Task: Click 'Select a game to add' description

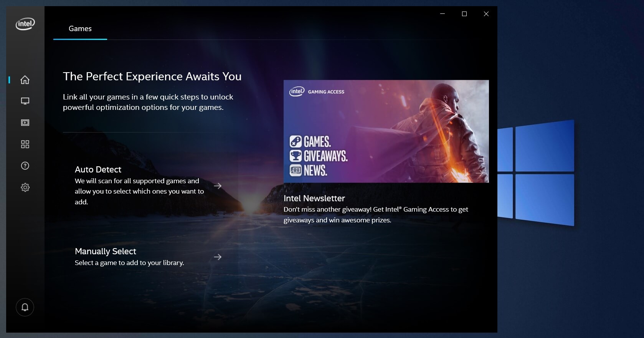Action: point(129,263)
